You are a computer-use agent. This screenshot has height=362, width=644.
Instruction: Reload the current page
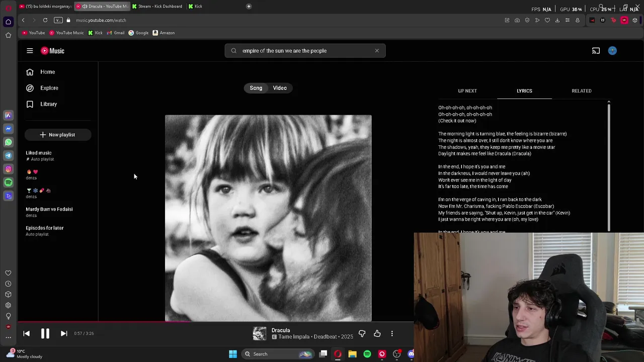45,20
